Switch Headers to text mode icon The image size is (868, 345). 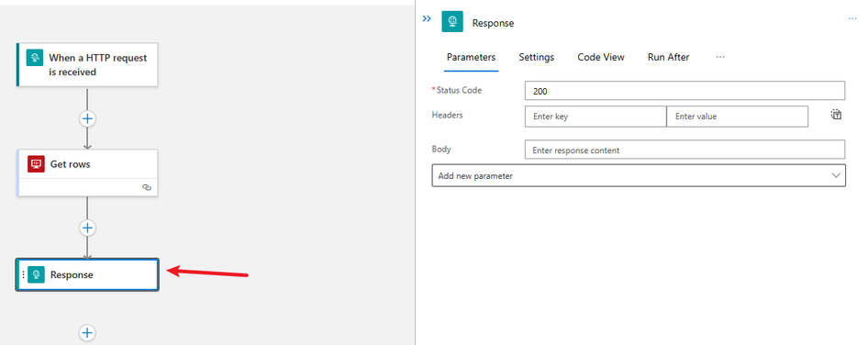coord(836,115)
